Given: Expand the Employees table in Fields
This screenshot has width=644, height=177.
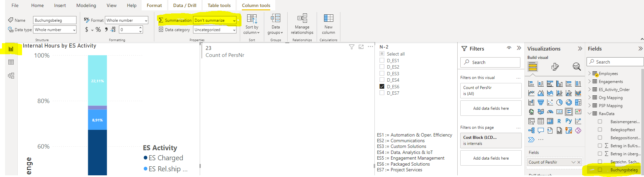Looking at the screenshot, I should pyautogui.click(x=590, y=74).
